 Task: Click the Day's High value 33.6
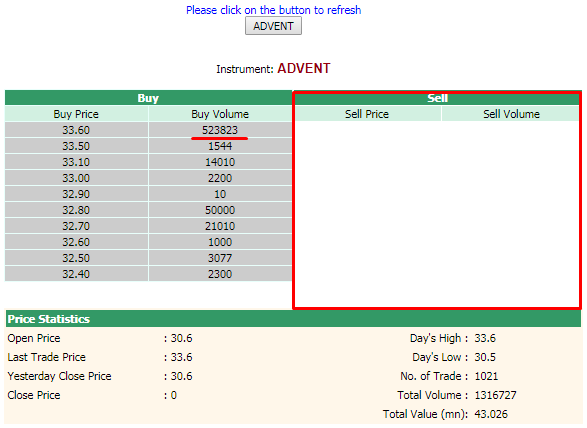coord(485,338)
